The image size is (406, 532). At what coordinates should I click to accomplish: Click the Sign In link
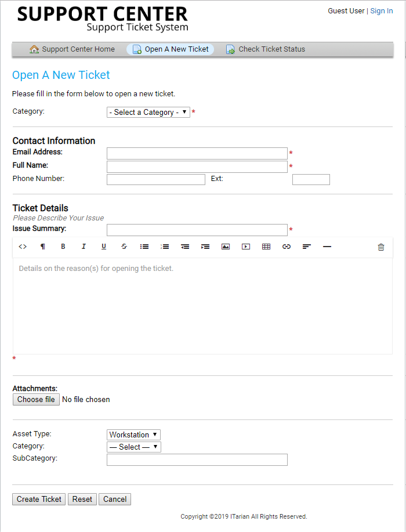pos(381,10)
